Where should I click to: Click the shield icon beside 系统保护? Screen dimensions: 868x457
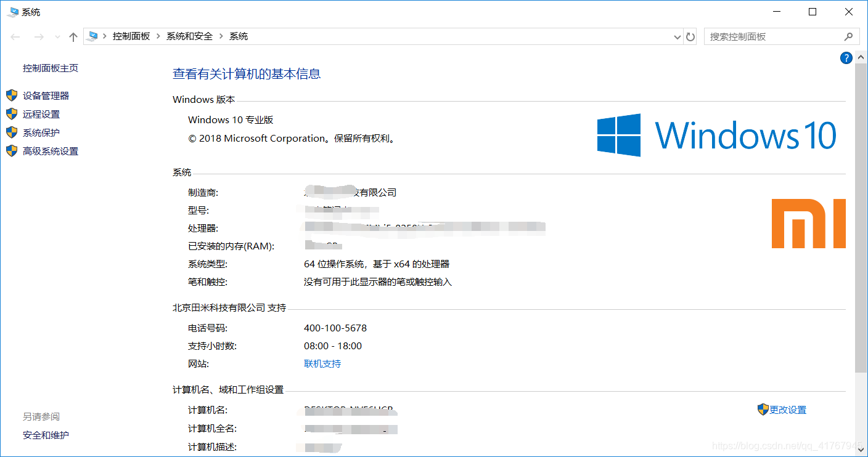[12, 132]
